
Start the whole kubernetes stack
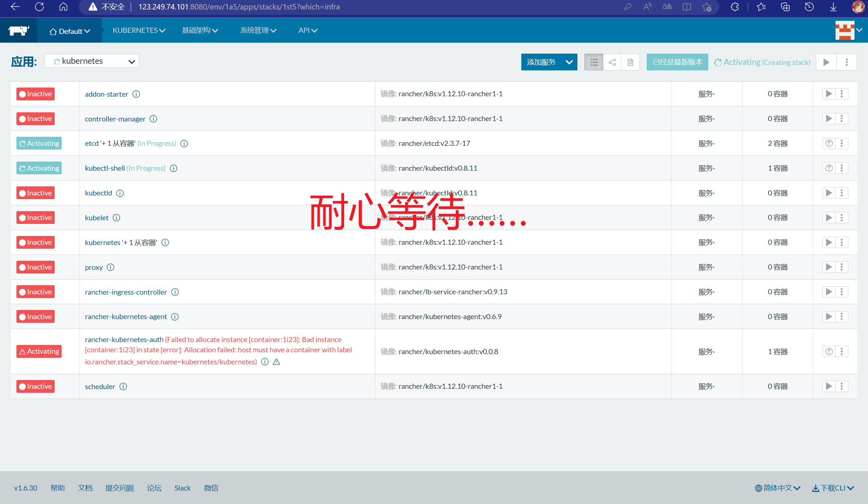pyautogui.click(x=826, y=62)
